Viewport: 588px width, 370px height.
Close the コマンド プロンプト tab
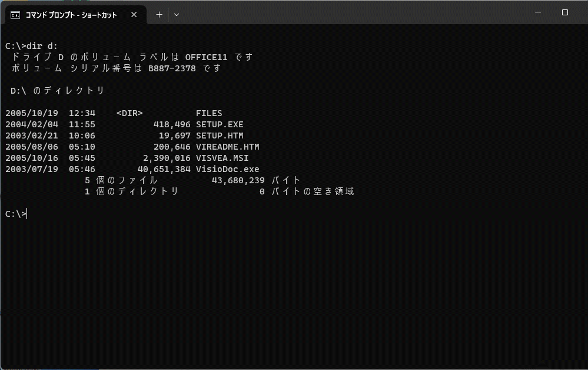click(x=134, y=15)
